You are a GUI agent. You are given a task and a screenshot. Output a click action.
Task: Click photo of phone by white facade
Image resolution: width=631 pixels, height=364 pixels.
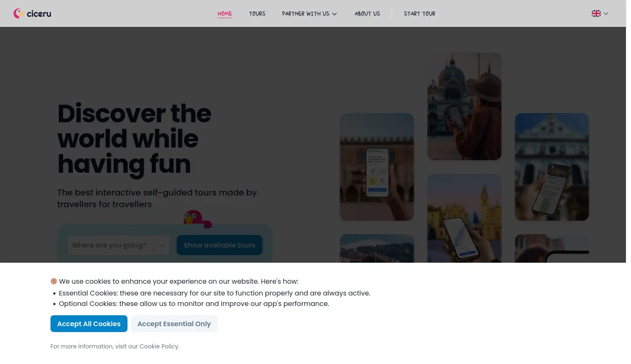pyautogui.click(x=551, y=167)
